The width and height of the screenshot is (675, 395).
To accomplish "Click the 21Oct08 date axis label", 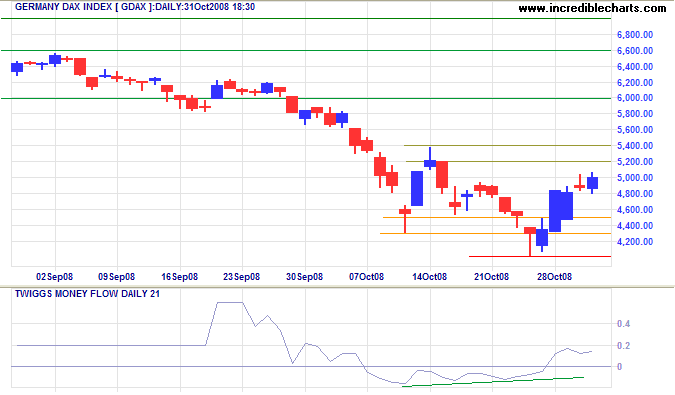I will pos(491,277).
